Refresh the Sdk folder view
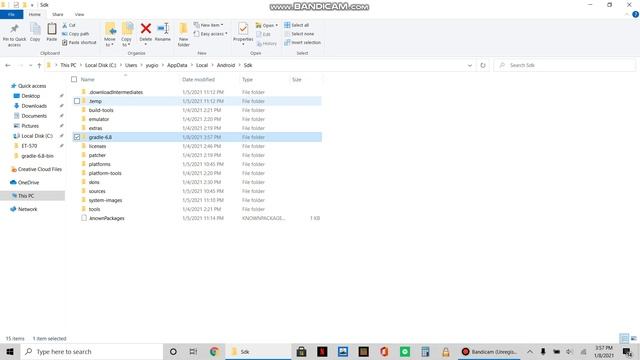The image size is (640, 360). [483, 65]
